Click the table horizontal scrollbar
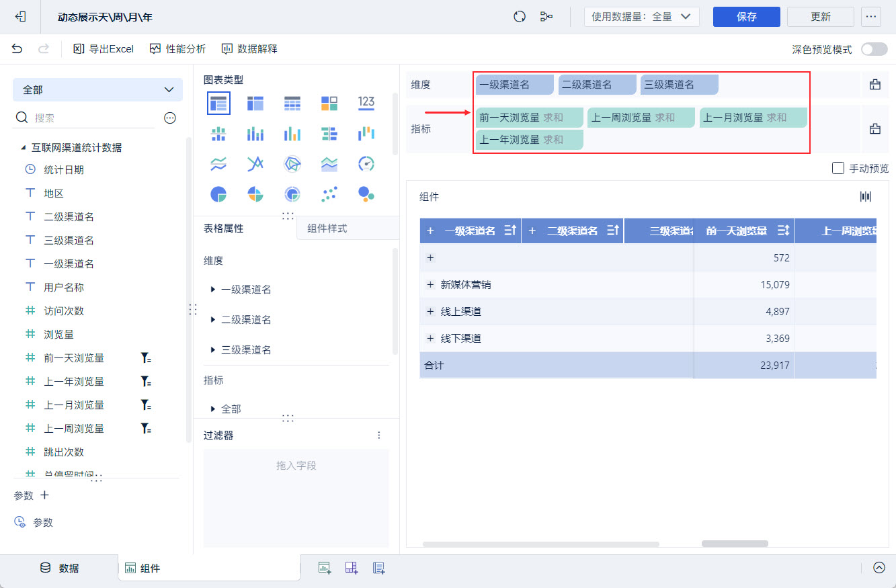This screenshot has width=896, height=588. click(x=735, y=544)
